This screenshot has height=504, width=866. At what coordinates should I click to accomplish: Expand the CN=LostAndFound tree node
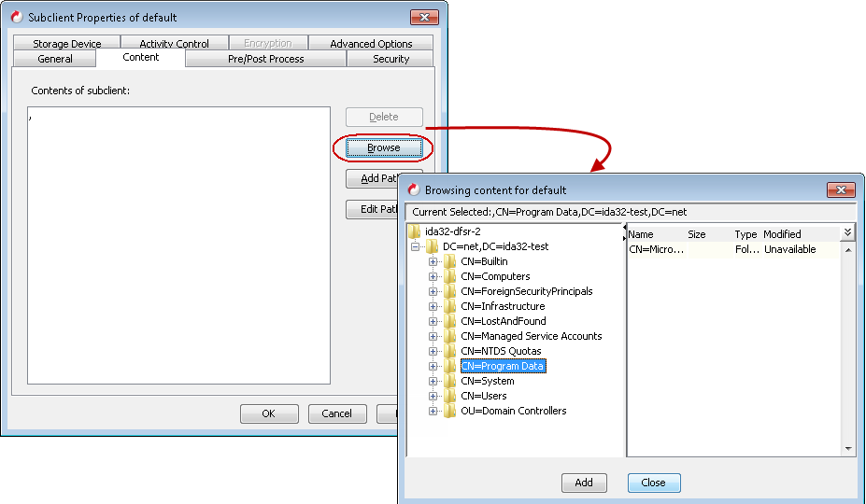433,322
